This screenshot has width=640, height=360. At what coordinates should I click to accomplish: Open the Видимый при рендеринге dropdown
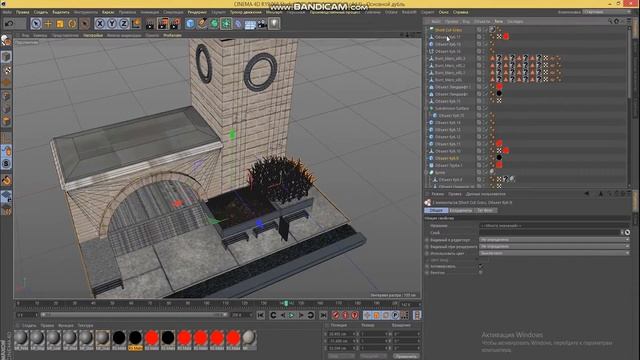click(554, 247)
